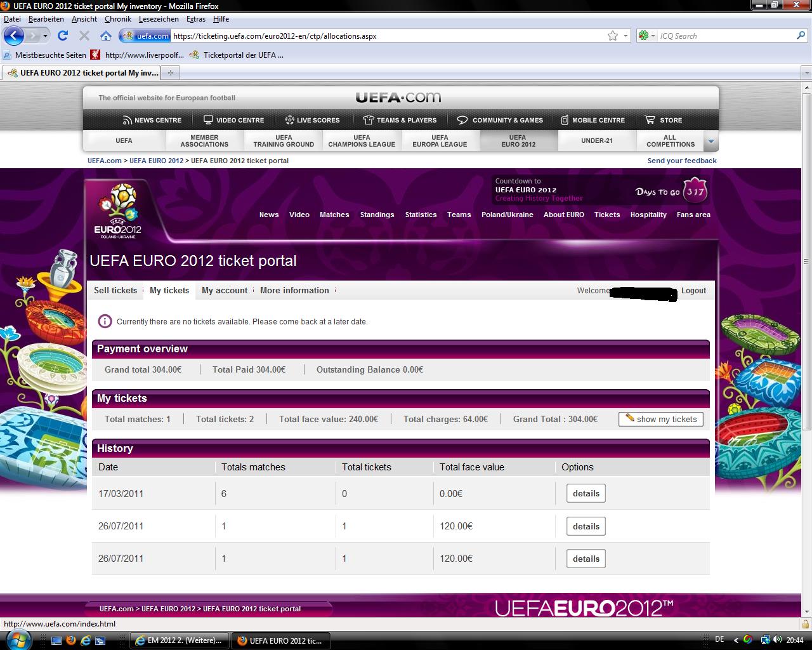The height and width of the screenshot is (650, 812).
Task: Open the new tab plus button
Action: click(x=170, y=73)
